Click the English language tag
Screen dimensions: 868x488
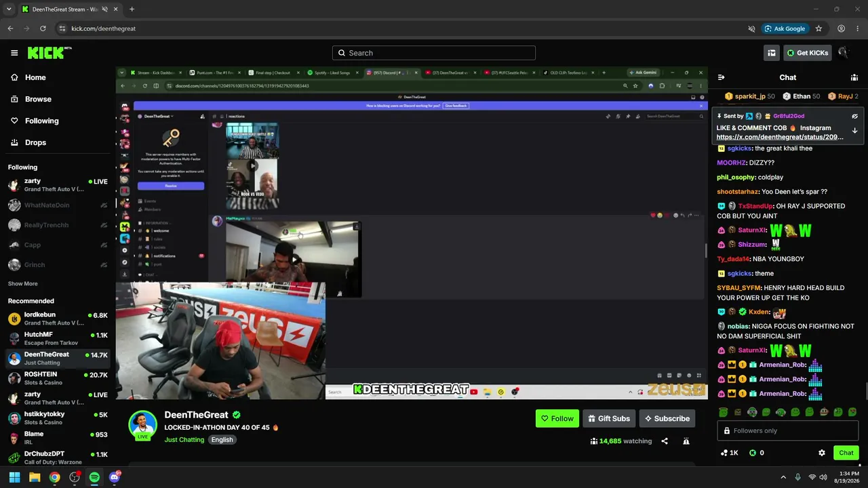click(x=222, y=440)
